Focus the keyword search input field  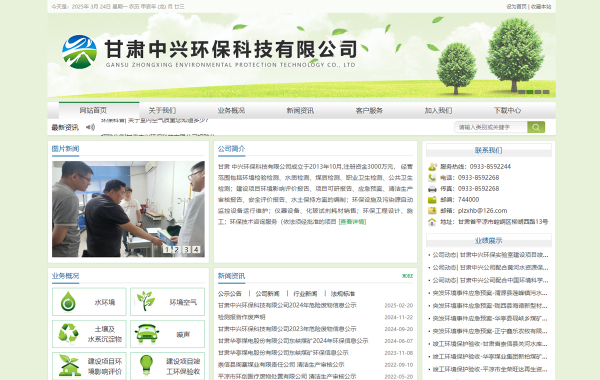click(x=491, y=127)
